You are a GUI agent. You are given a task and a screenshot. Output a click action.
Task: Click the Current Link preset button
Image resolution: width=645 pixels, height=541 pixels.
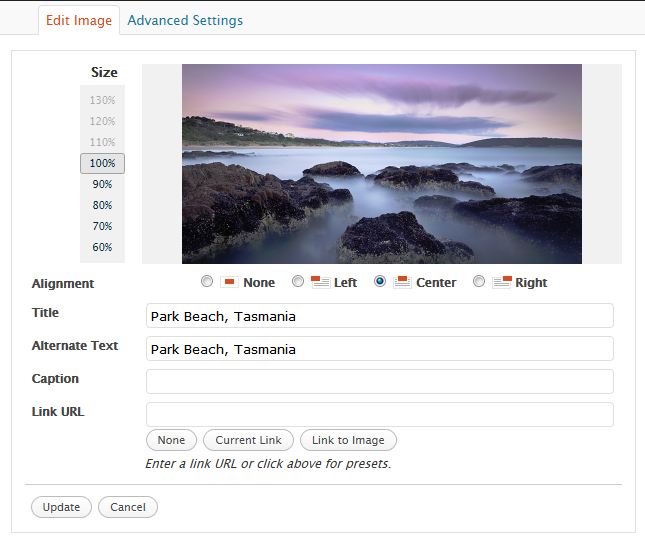248,440
